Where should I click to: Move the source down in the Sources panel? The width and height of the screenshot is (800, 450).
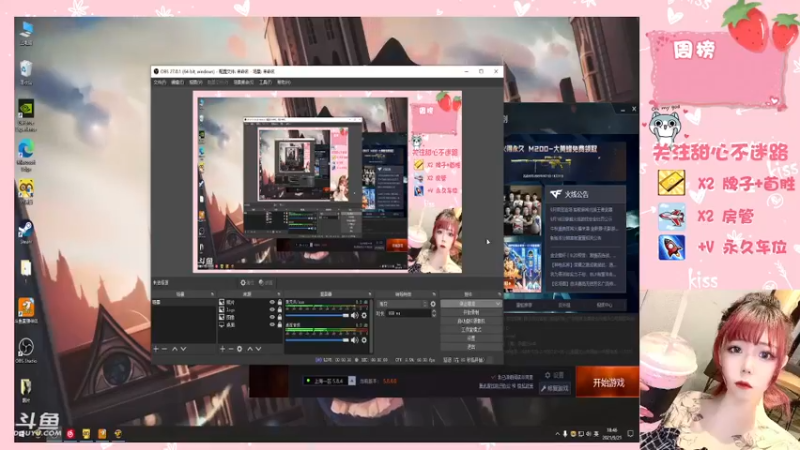(x=259, y=349)
